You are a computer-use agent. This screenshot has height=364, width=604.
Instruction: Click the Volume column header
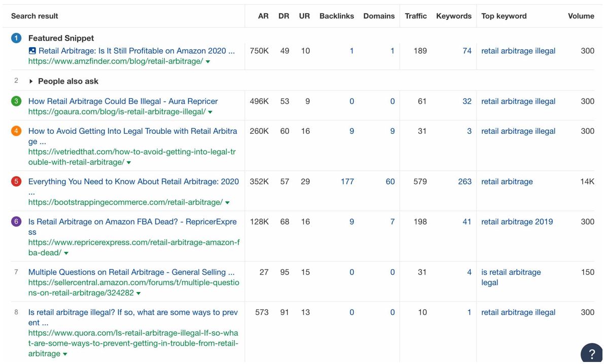tap(581, 16)
